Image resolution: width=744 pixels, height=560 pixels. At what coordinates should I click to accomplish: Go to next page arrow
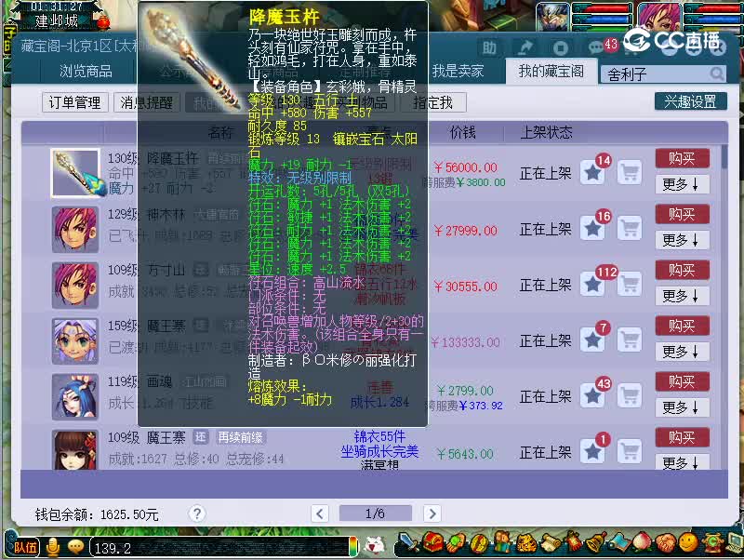pos(432,513)
